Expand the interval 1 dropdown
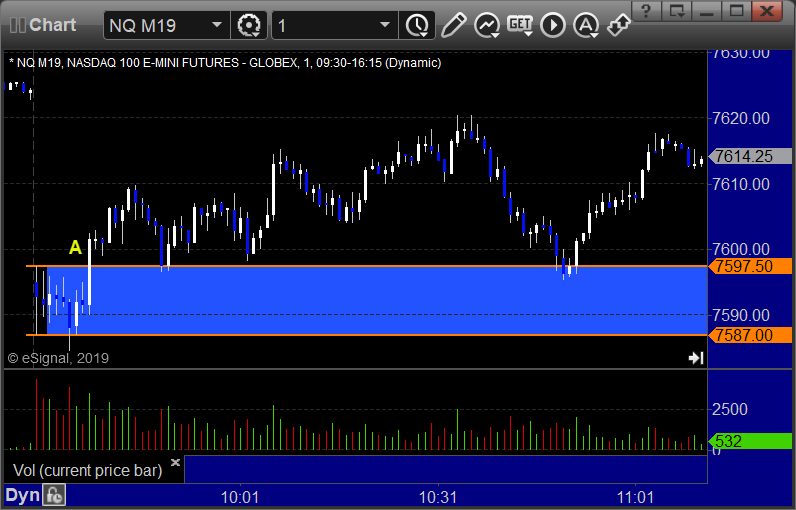The image size is (796, 510). point(385,25)
